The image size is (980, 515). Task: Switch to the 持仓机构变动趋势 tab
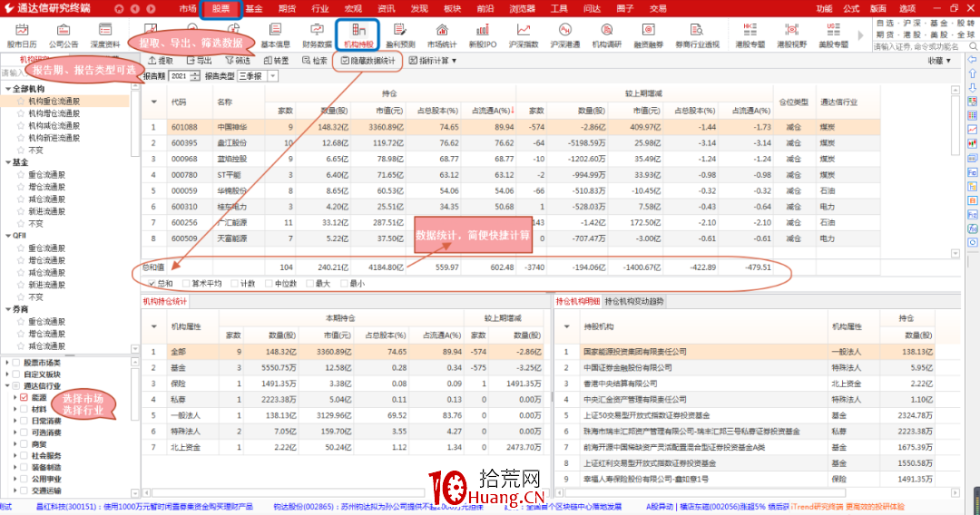(634, 302)
